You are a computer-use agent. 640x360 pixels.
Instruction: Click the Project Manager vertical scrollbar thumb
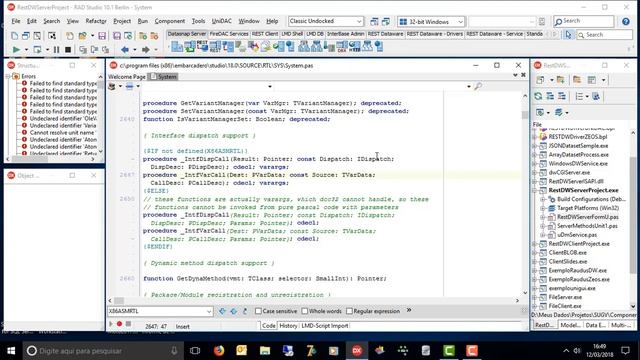[x=633, y=214]
